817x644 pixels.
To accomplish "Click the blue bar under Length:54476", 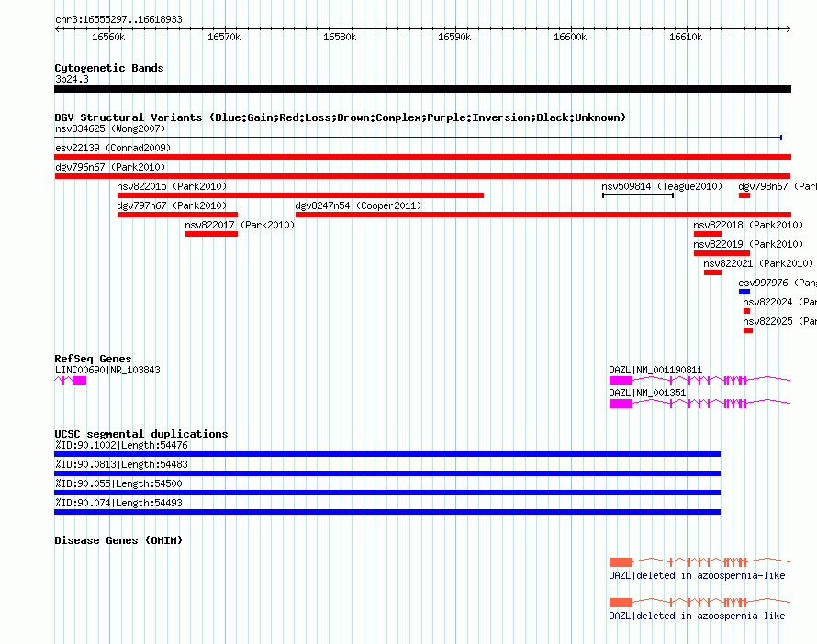I will pos(387,454).
